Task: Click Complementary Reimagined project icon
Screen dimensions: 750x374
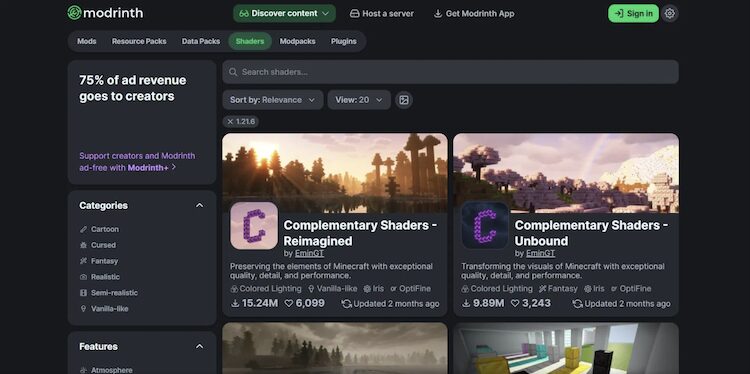Action: pos(254,226)
